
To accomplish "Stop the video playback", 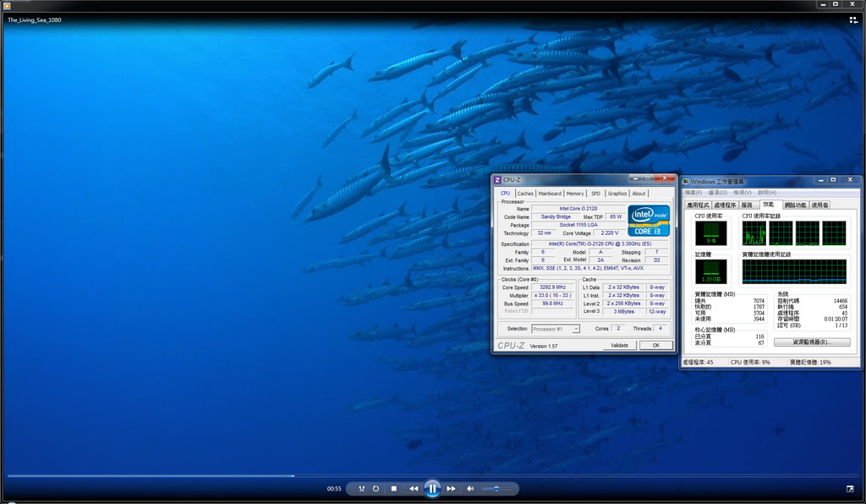I will coord(393,489).
